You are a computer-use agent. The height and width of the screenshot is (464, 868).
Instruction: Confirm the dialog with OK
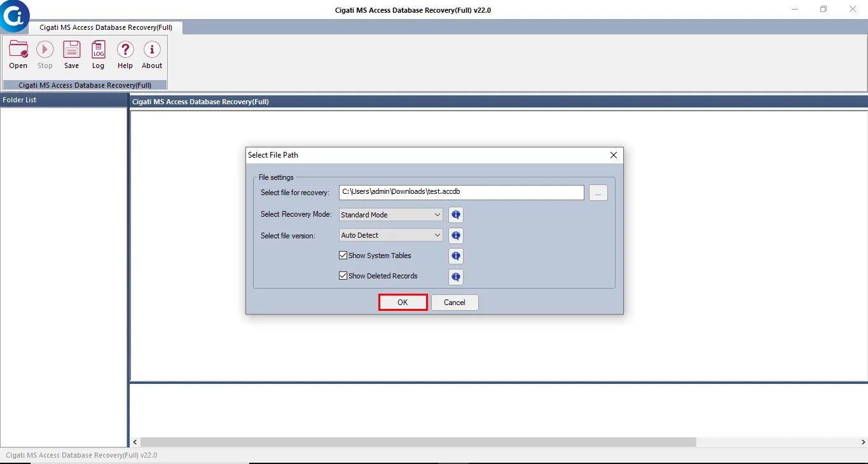403,303
